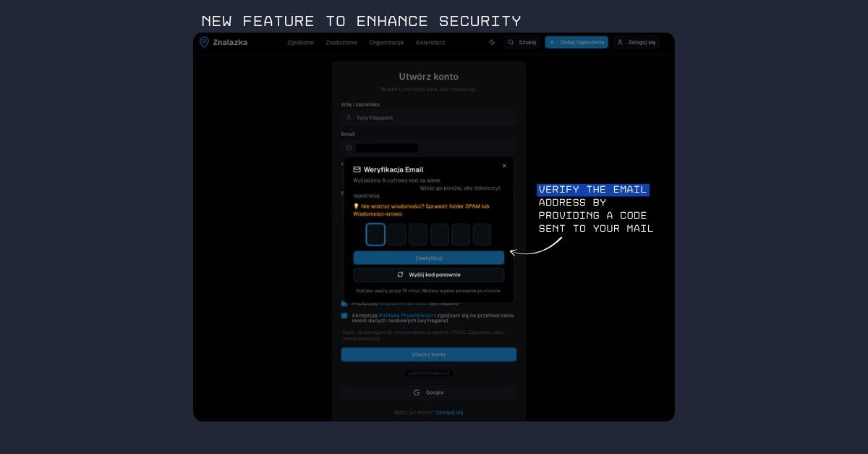The height and width of the screenshot is (454, 868).
Task: Click the magnifier icon in Szukaj
Action: click(x=511, y=42)
